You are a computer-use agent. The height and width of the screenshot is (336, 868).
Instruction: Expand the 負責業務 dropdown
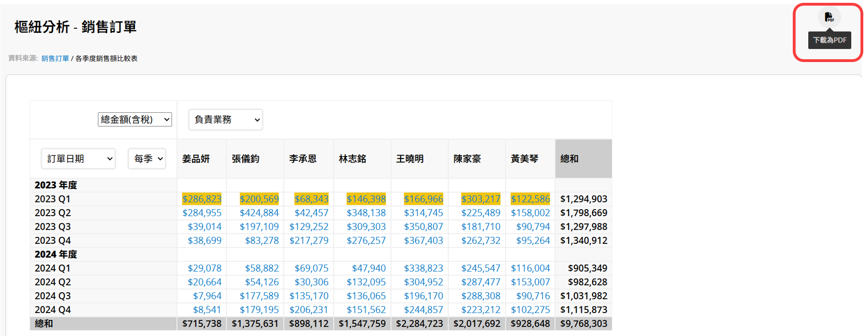pyautogui.click(x=226, y=120)
